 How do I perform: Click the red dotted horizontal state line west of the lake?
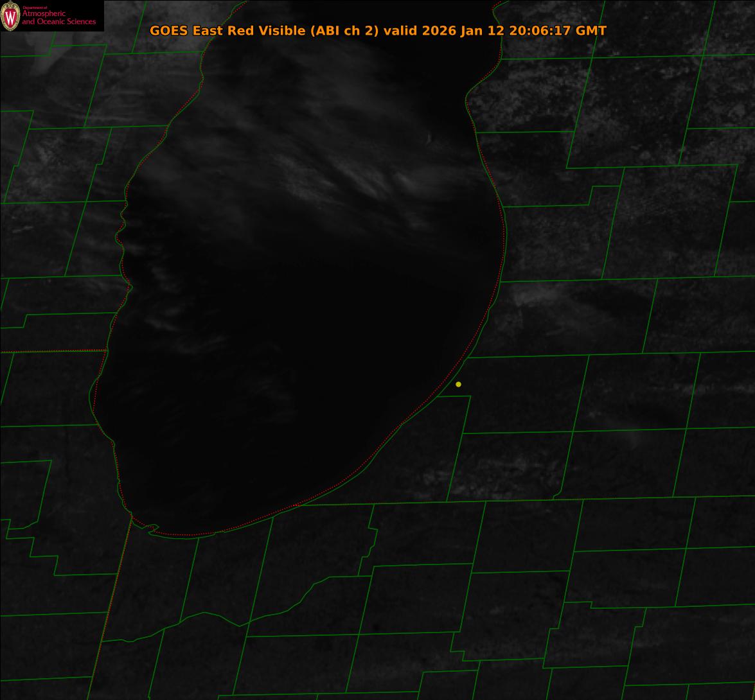(x=51, y=351)
